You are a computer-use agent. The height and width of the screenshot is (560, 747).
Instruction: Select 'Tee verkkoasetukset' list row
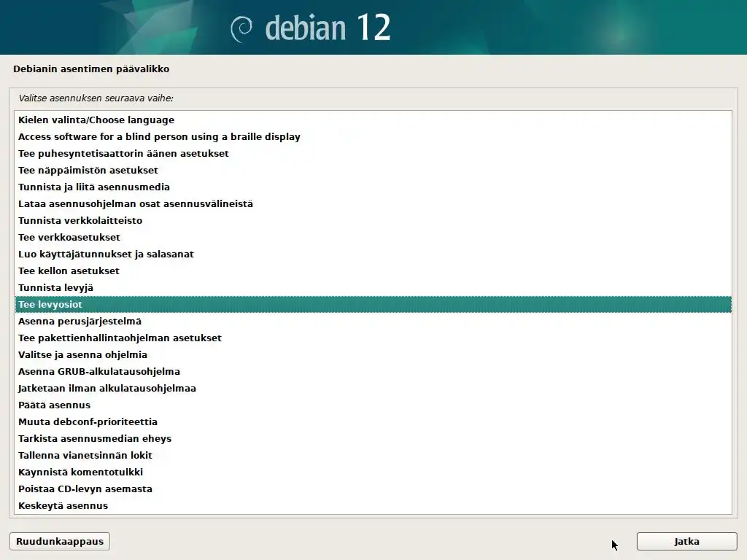coord(373,237)
